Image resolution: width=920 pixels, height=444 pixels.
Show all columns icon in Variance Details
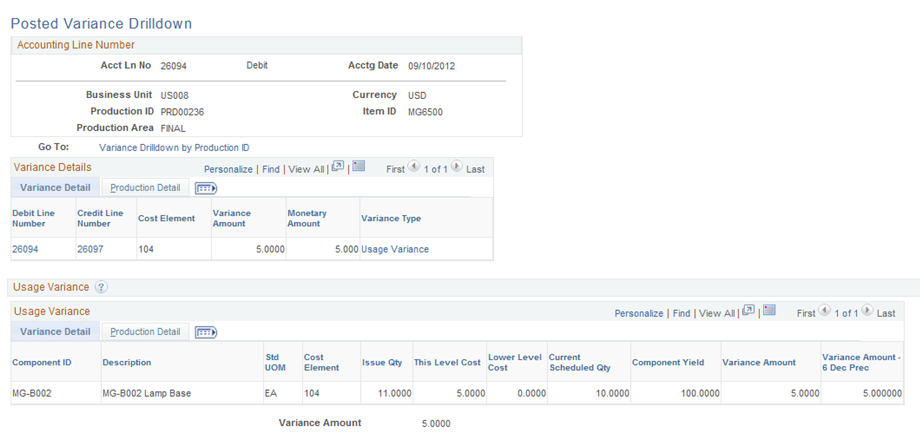tap(206, 188)
